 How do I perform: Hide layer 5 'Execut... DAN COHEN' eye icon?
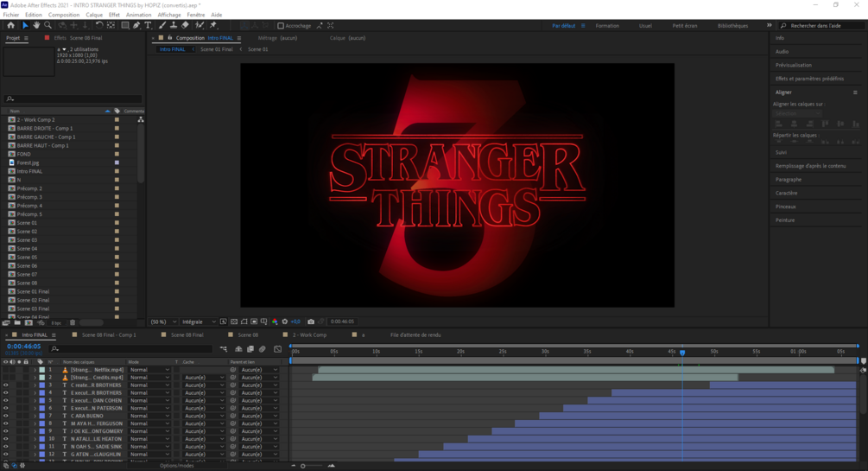click(6, 401)
